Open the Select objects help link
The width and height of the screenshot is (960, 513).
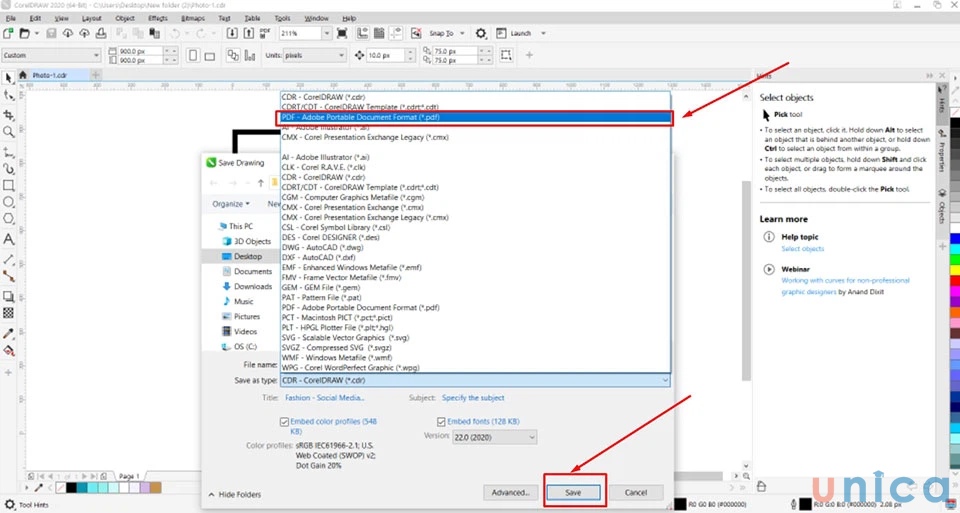click(802, 249)
